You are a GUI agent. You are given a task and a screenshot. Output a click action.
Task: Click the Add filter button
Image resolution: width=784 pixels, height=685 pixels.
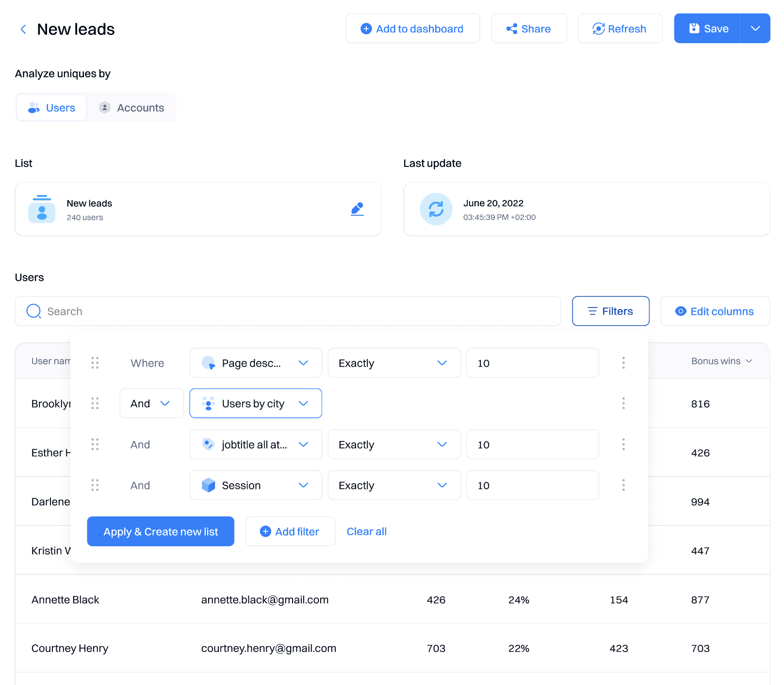click(290, 531)
